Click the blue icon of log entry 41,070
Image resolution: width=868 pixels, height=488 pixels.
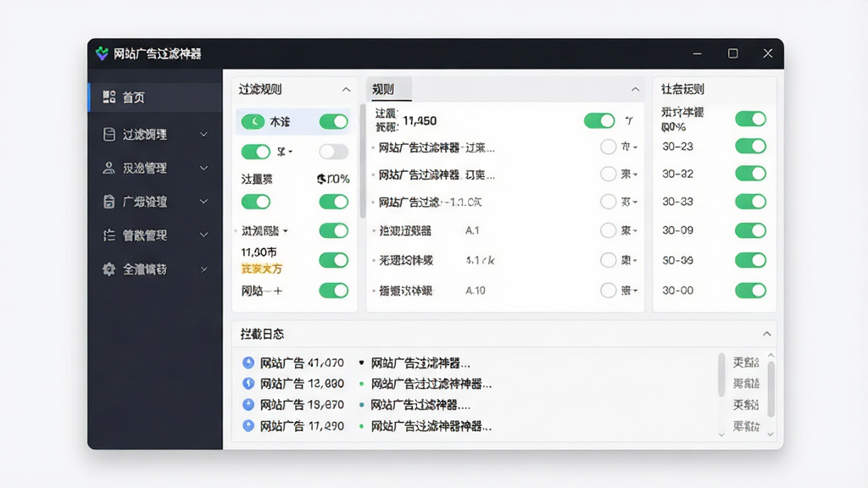click(x=248, y=363)
